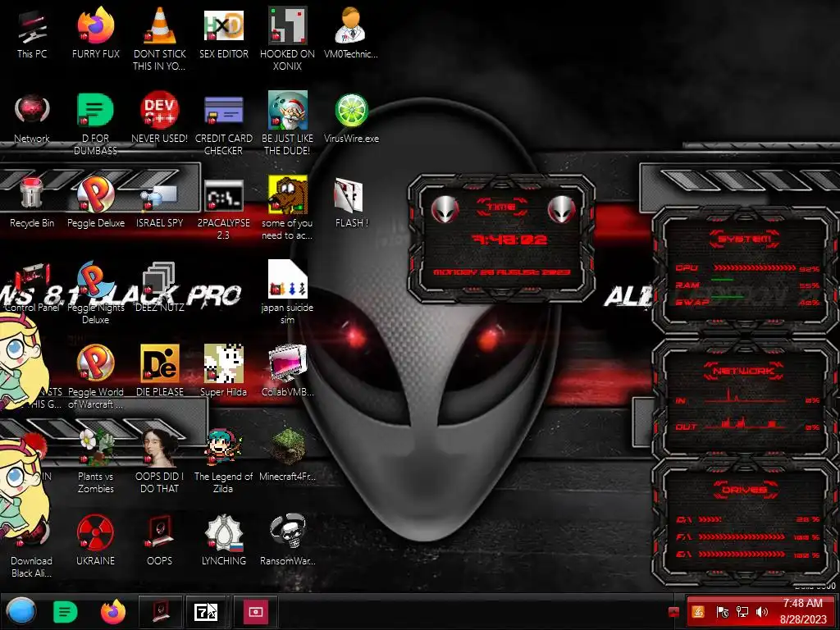Open the 7:48 AM clock in tray
Image resolution: width=840 pixels, height=630 pixels.
pyautogui.click(x=802, y=611)
